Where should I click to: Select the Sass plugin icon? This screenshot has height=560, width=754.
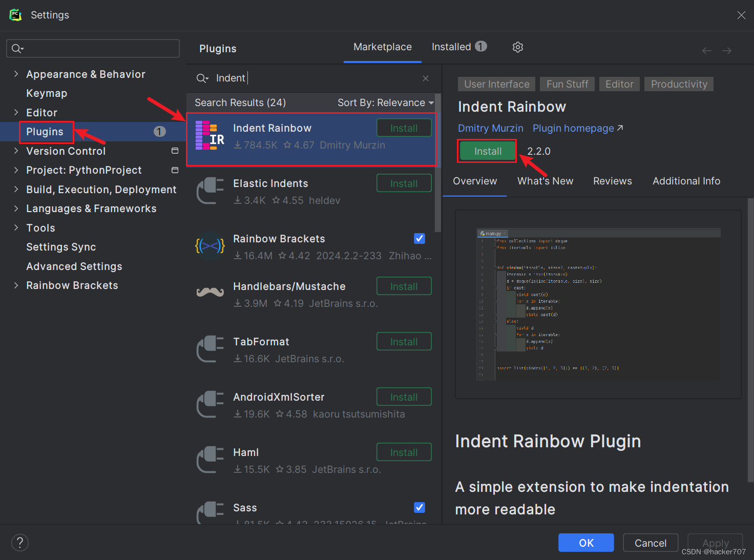pyautogui.click(x=210, y=512)
